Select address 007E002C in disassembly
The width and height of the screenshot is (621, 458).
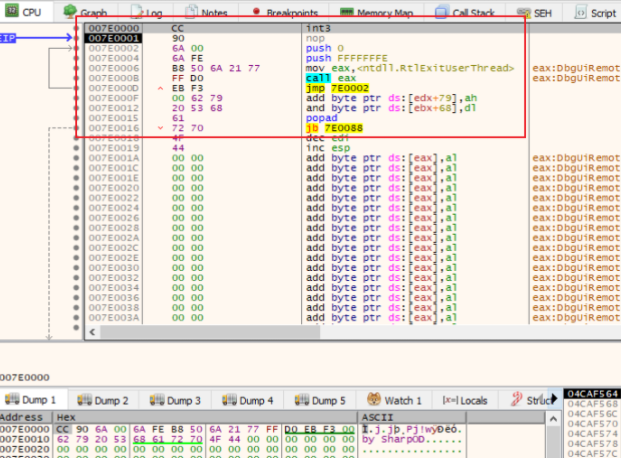(x=114, y=248)
